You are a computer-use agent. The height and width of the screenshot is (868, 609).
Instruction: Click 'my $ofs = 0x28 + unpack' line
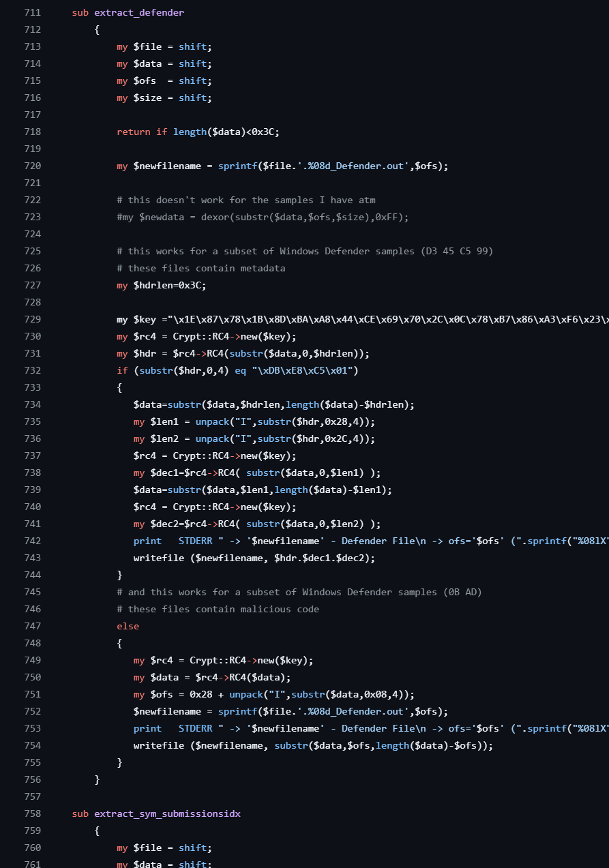[274, 694]
